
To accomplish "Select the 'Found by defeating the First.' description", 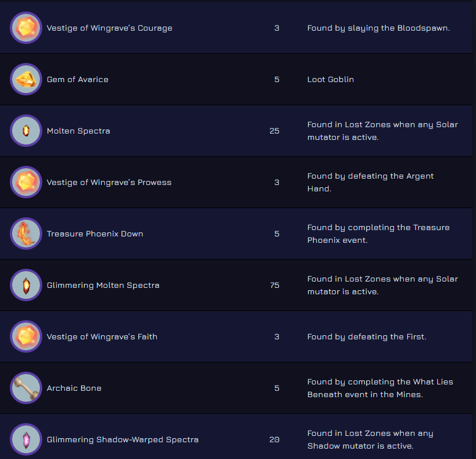I will 367,336.
